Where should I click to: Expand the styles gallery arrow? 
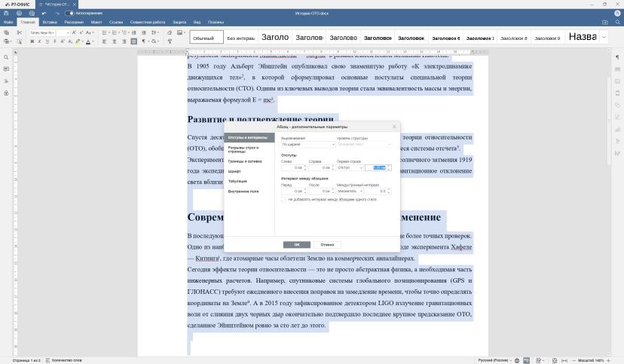pyautogui.click(x=604, y=37)
